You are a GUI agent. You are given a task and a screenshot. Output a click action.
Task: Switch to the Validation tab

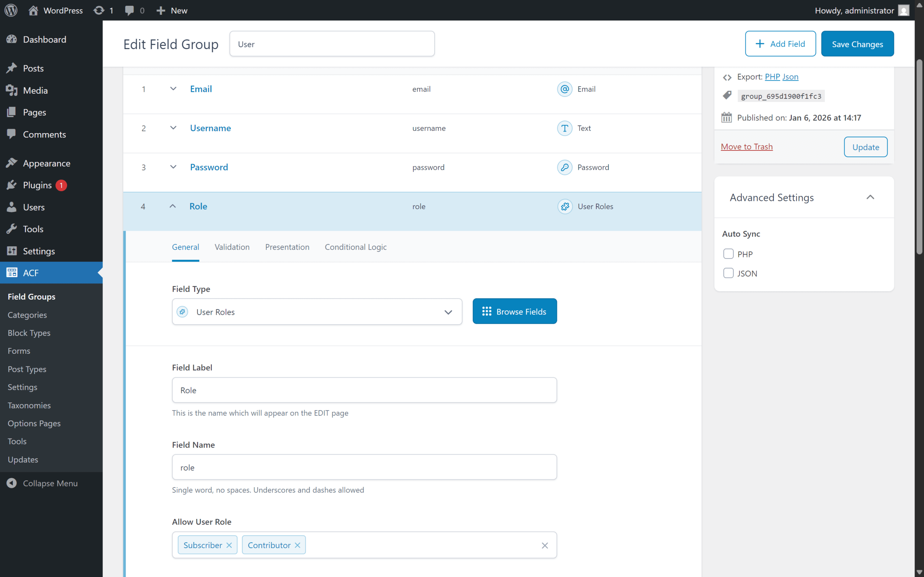tap(232, 247)
